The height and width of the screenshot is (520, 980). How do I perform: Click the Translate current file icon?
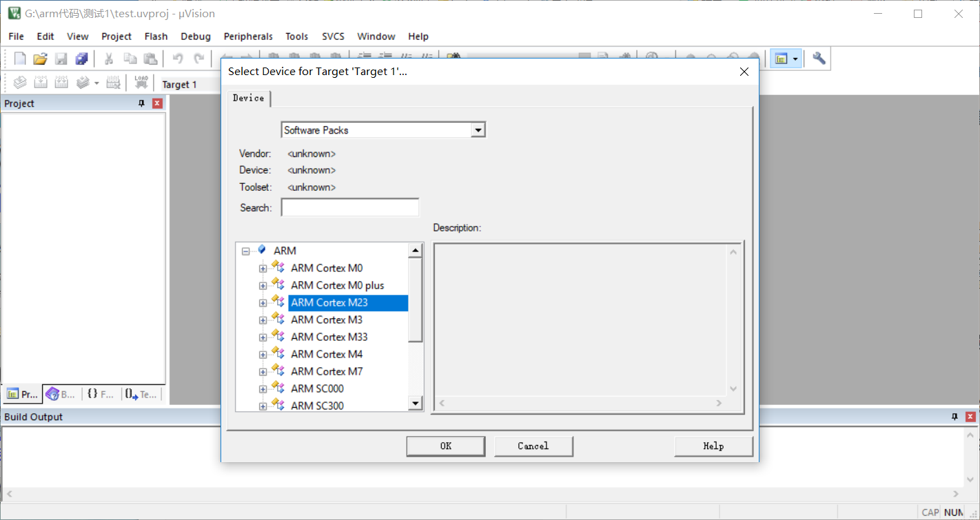(20, 83)
